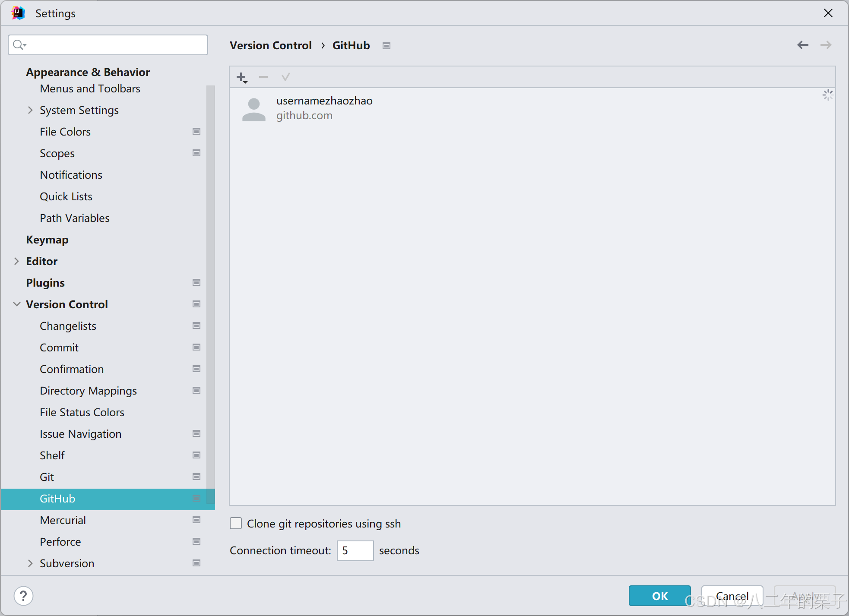Click the IntelliJ logo in title bar
Image resolution: width=849 pixels, height=616 pixels.
[x=18, y=13]
